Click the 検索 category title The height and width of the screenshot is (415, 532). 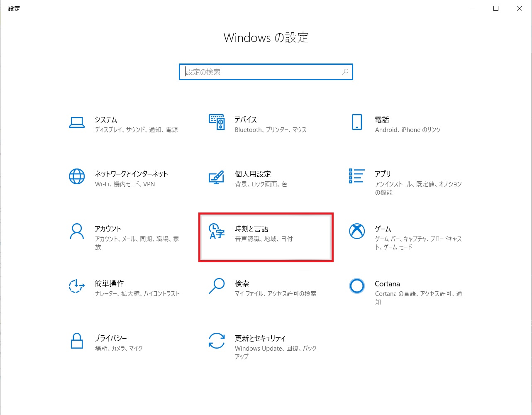[x=242, y=283]
